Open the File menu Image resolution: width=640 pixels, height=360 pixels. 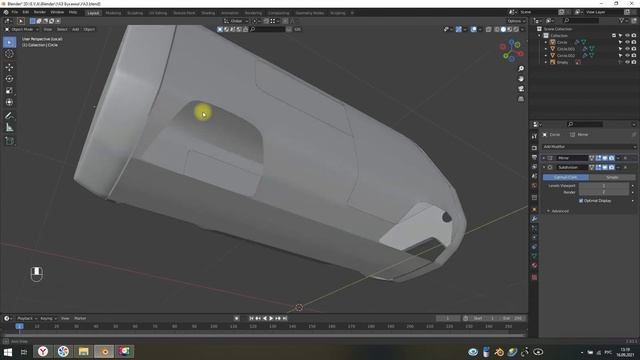pyautogui.click(x=15, y=13)
